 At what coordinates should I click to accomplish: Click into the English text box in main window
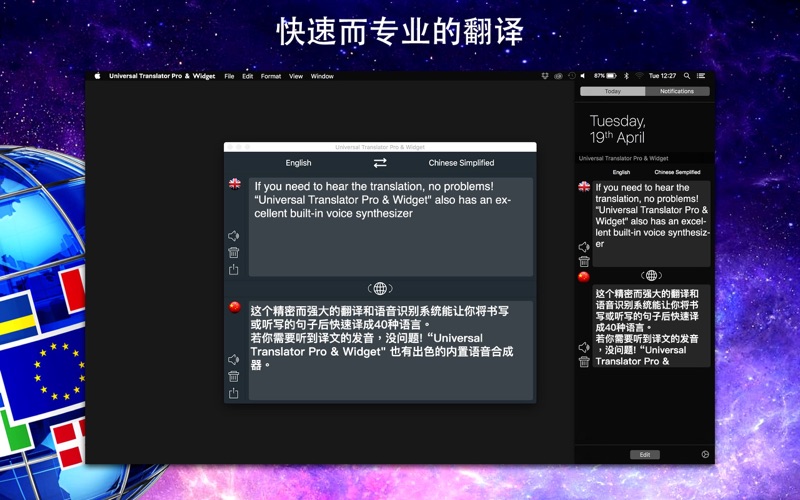click(x=391, y=227)
